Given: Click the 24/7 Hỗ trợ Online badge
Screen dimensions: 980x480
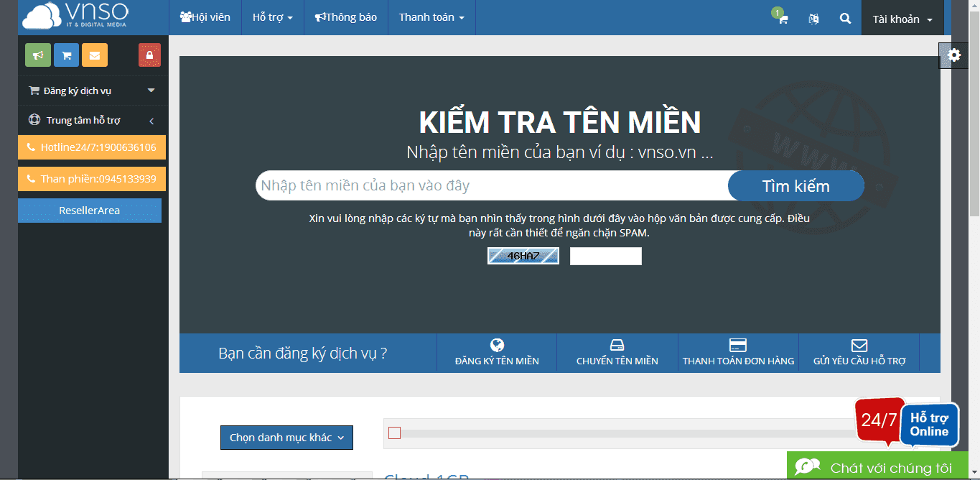Looking at the screenshot, I should click(x=907, y=423).
